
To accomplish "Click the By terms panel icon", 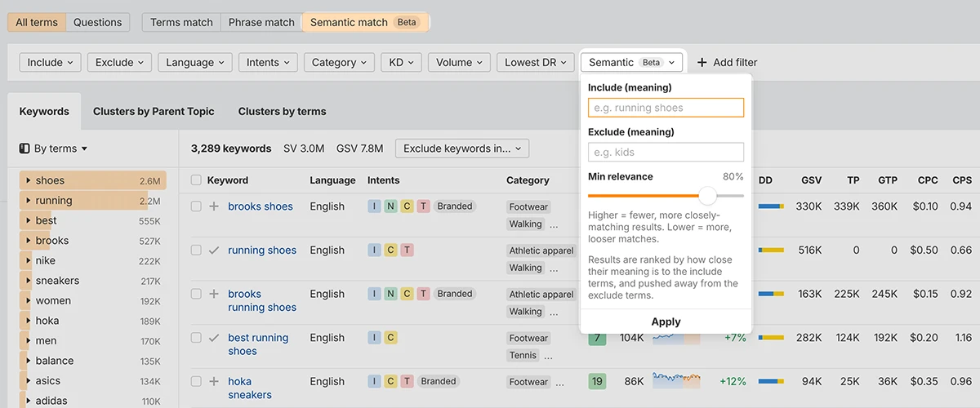I will [24, 149].
